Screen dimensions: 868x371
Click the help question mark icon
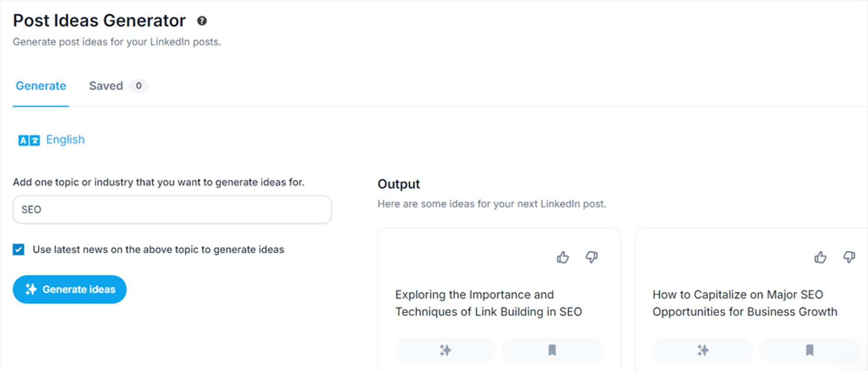(202, 21)
